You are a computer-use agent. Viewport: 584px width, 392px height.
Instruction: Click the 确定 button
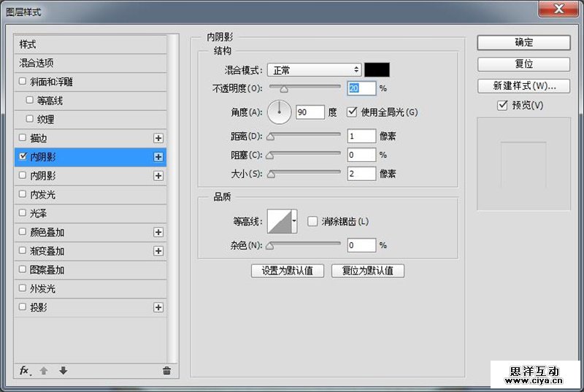(523, 42)
